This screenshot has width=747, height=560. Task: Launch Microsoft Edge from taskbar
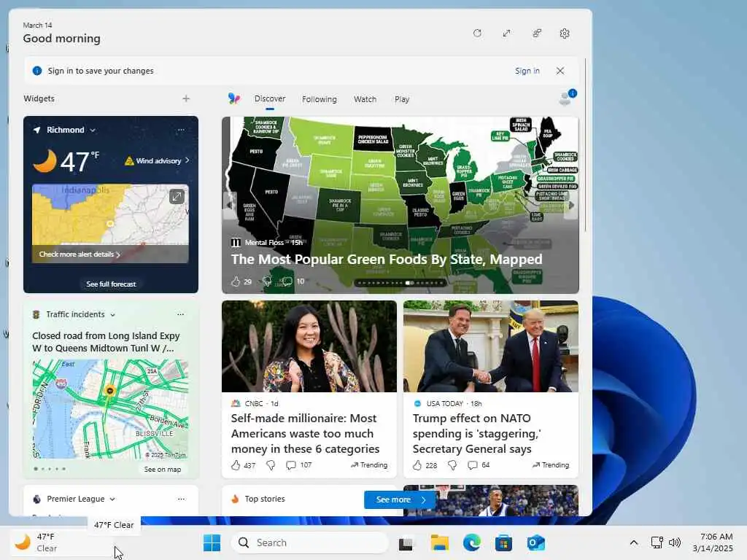click(x=472, y=542)
